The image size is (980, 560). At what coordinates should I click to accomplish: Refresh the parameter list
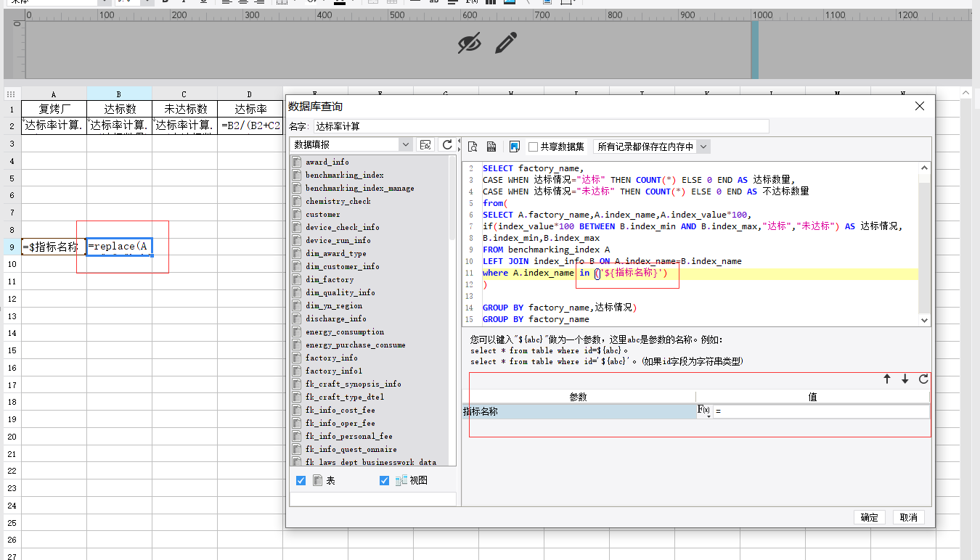[923, 379]
